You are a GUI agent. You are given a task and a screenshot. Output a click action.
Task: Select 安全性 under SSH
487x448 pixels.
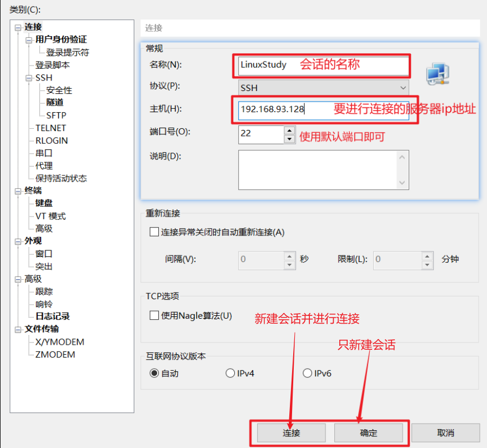point(59,90)
